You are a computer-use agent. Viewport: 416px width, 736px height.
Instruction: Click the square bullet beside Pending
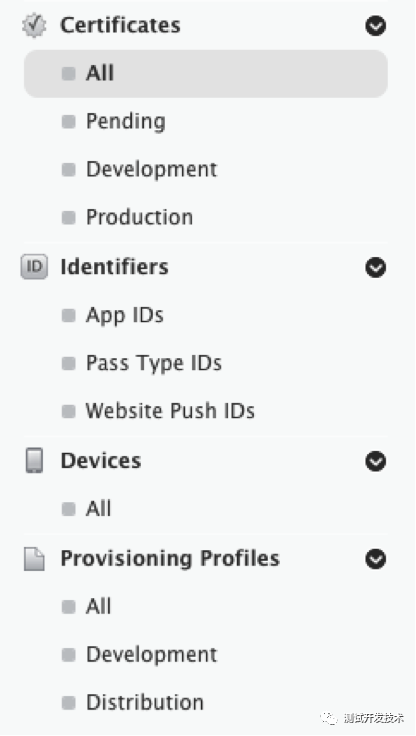69,122
